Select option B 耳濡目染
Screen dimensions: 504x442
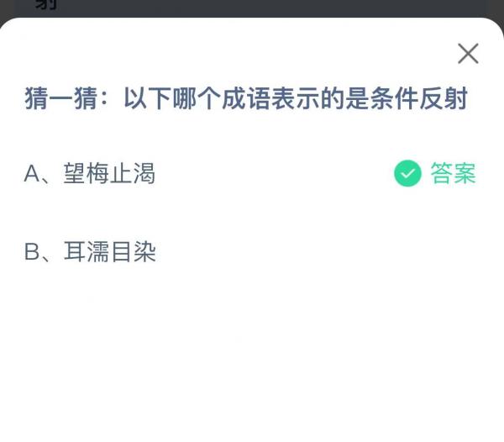90,251
